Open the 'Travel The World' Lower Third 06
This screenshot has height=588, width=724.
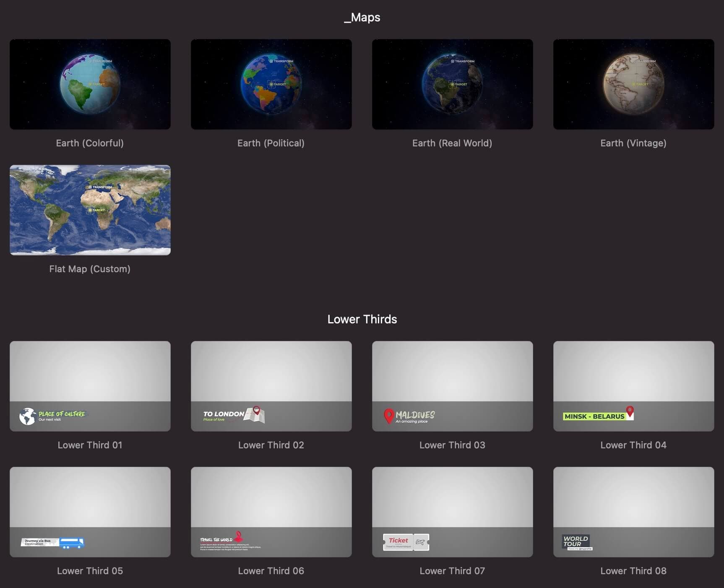tap(271, 512)
